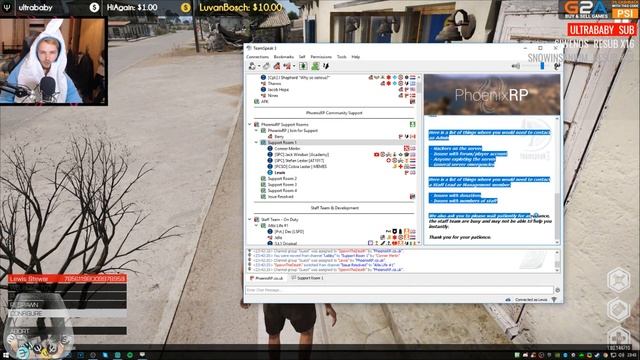Image resolution: width=640 pixels, height=360 pixels.
Task: Click the status bar icon right of Connected
Action: pyautogui.click(x=554, y=300)
